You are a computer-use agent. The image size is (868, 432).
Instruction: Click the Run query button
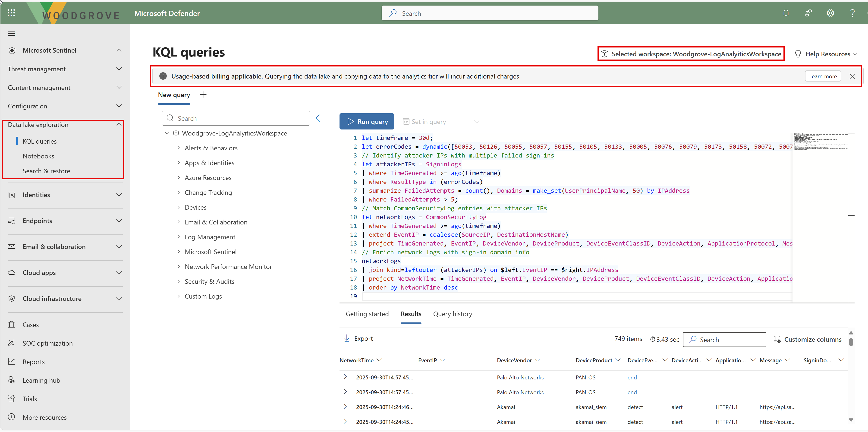367,122
